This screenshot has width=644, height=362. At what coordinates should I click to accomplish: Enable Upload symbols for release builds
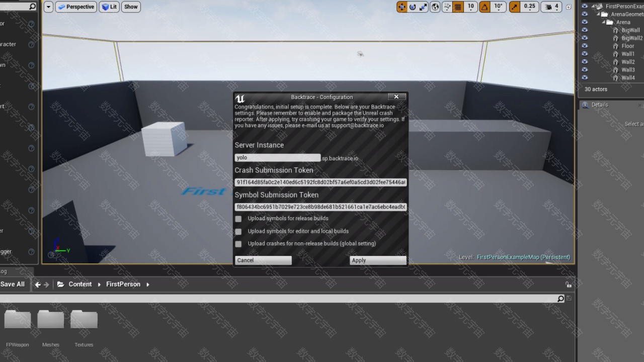pos(238,219)
